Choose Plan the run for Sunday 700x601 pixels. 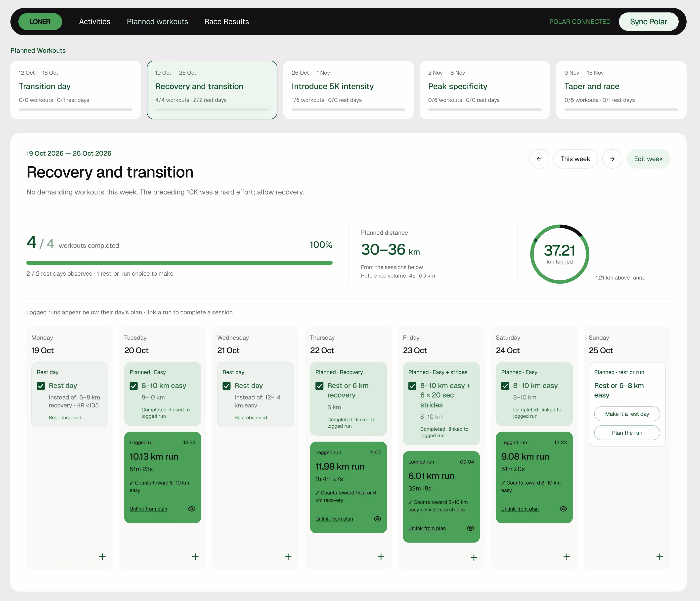pyautogui.click(x=627, y=433)
